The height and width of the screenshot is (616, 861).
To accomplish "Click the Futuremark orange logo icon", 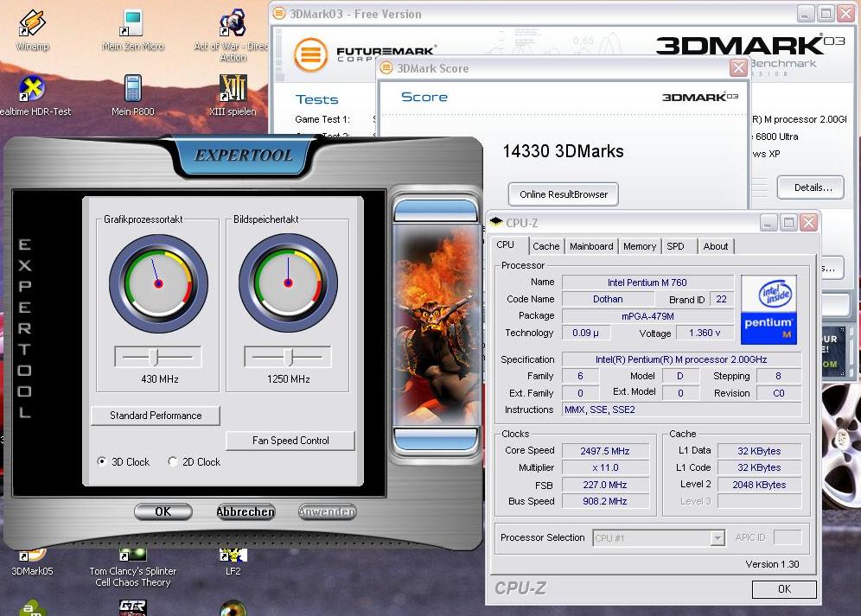I will [x=310, y=55].
